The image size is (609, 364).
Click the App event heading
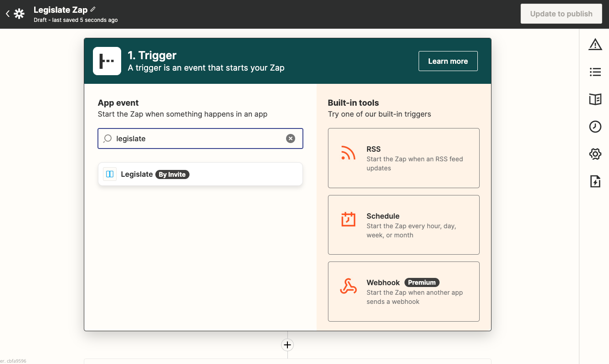coord(118,103)
